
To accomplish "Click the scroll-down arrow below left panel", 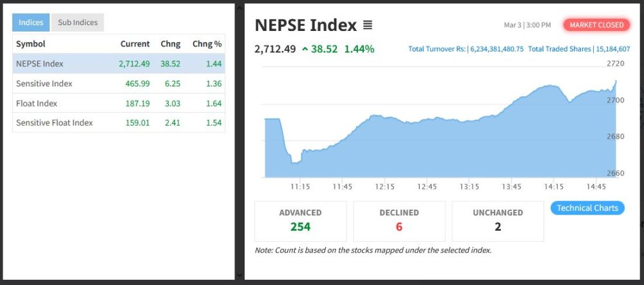I will (x=240, y=275).
